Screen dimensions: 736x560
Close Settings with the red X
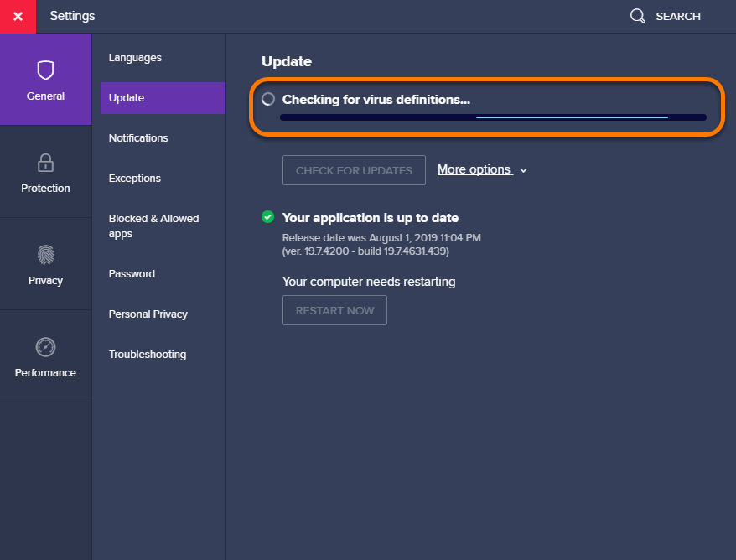[18, 16]
